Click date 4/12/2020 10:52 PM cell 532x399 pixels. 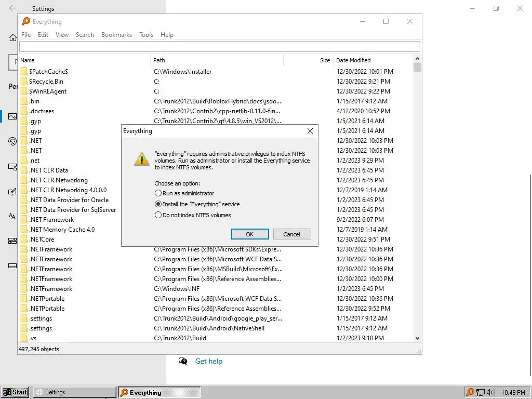pos(363,111)
